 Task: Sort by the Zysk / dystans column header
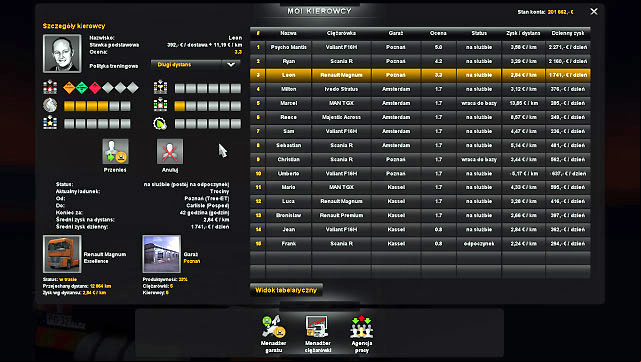coord(523,33)
